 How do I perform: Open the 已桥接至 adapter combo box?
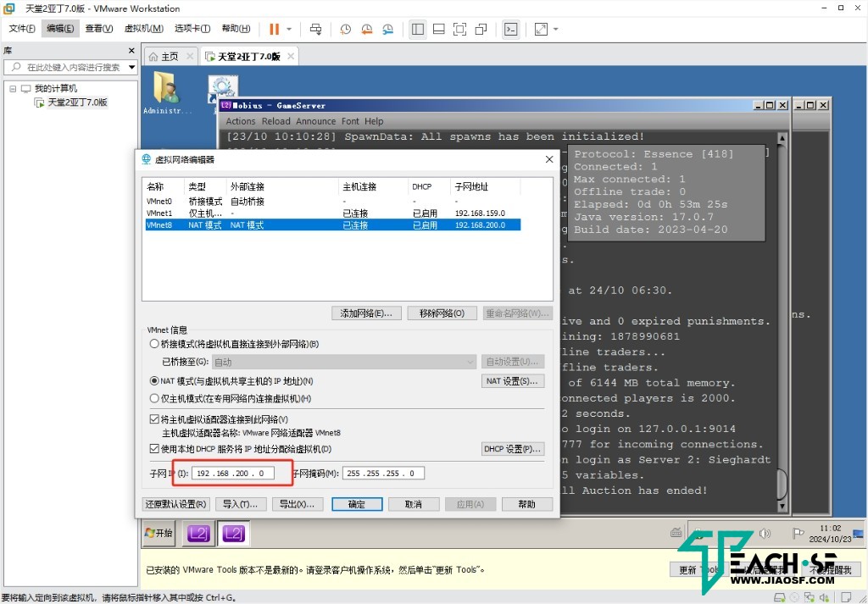click(x=344, y=363)
